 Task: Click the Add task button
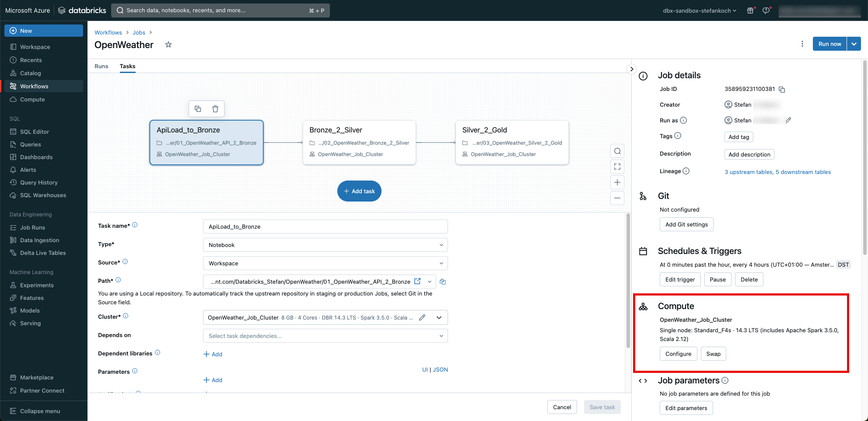(359, 191)
